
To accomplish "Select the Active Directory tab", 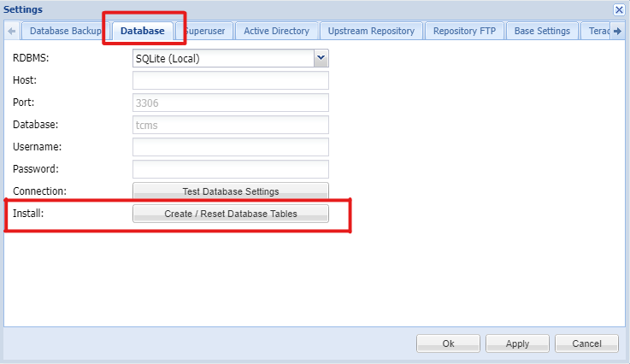I will tap(276, 32).
